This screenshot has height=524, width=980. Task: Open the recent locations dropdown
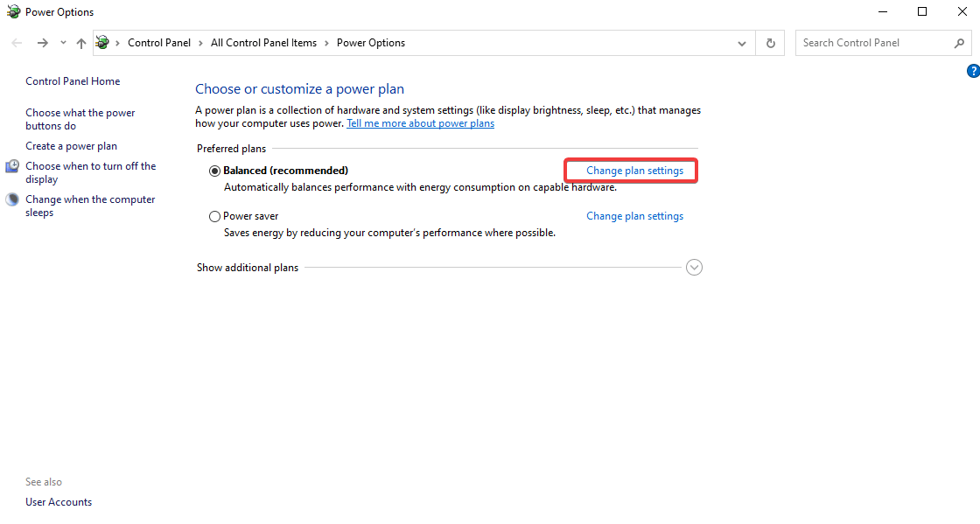click(62, 42)
